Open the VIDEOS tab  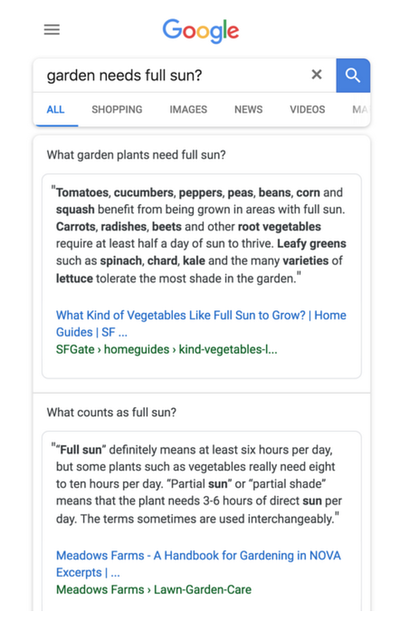[x=307, y=109]
